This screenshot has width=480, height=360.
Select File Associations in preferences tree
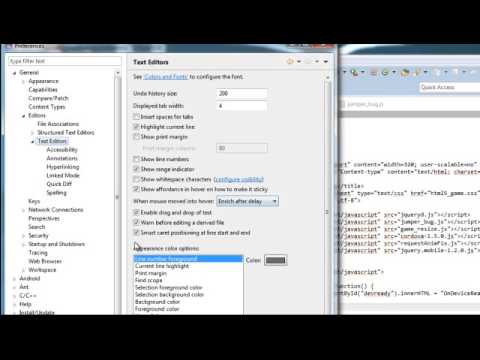pyautogui.click(x=58, y=124)
